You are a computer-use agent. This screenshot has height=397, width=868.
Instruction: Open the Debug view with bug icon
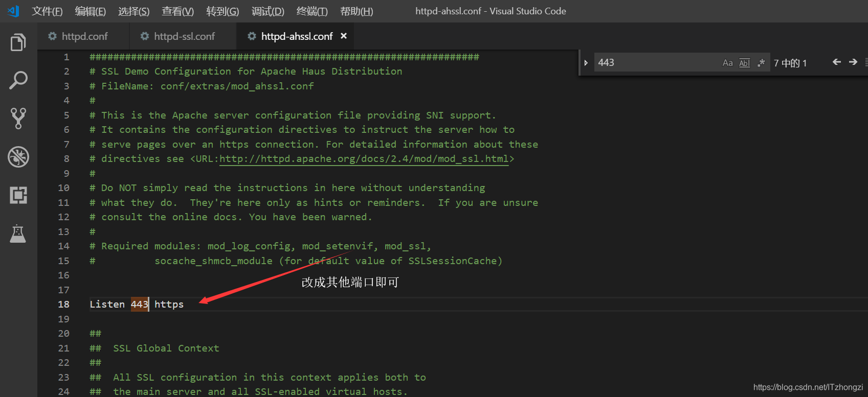18,157
